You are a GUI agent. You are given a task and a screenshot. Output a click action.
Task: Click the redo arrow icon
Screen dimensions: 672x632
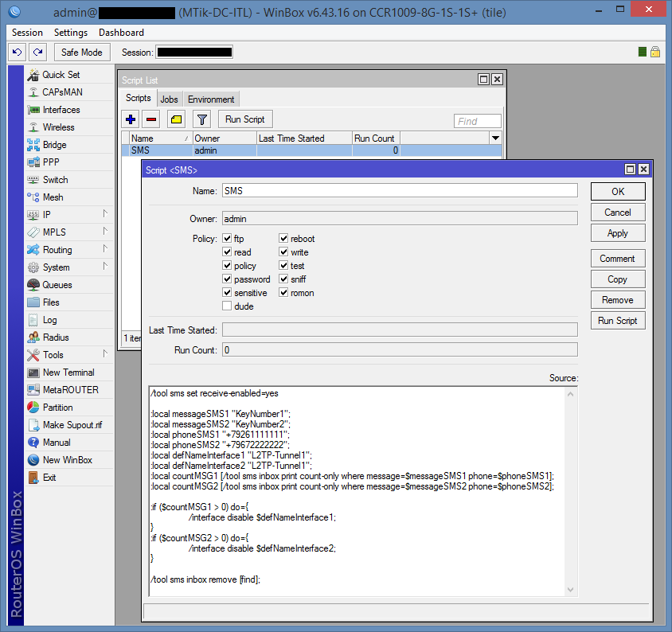(37, 52)
